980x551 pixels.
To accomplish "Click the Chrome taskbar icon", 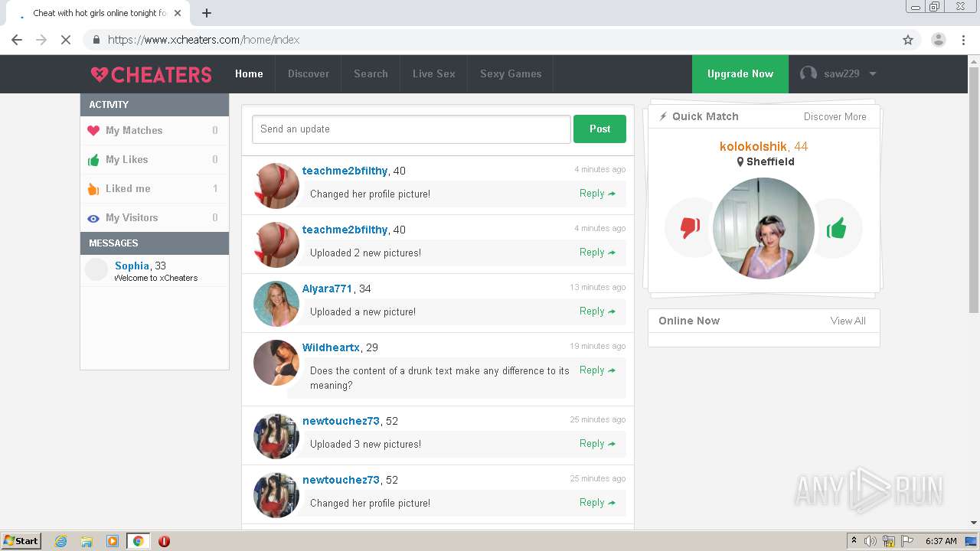I will (x=138, y=541).
